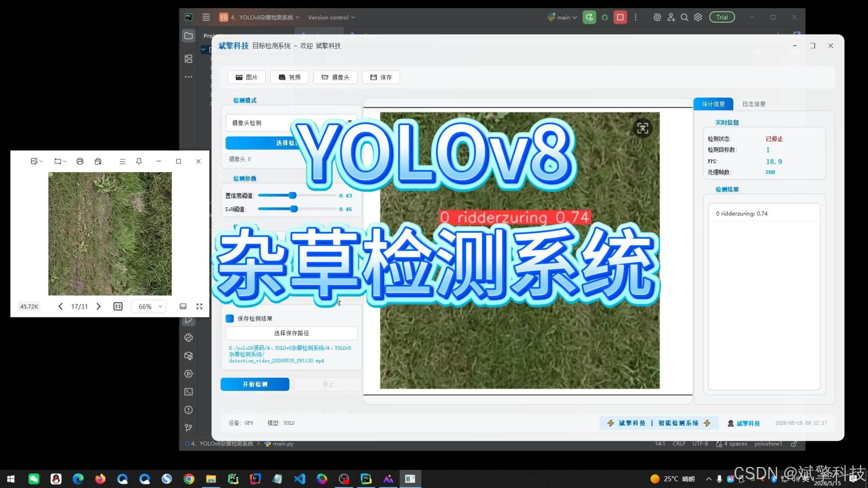Print image in image viewer
The width and height of the screenshot is (868, 488).
80,161
